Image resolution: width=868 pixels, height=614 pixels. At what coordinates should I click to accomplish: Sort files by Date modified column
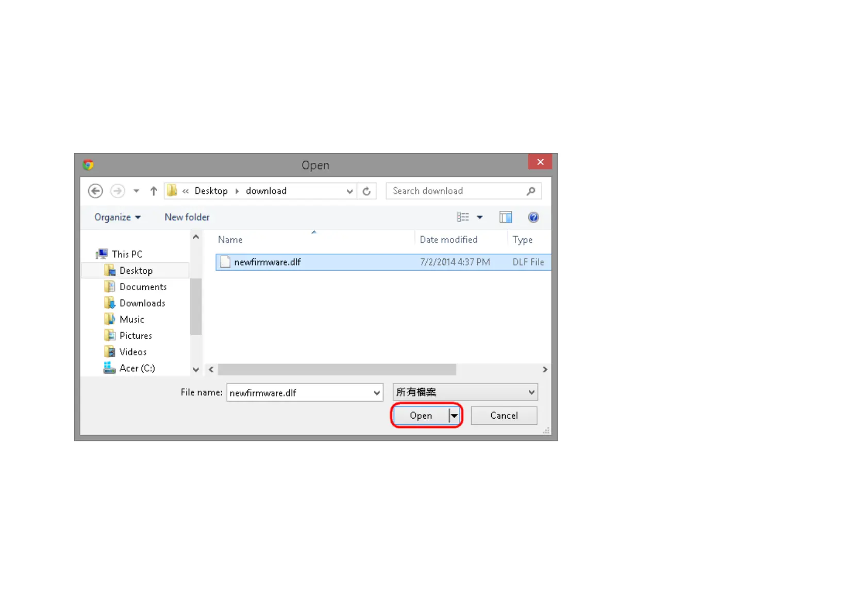(448, 240)
